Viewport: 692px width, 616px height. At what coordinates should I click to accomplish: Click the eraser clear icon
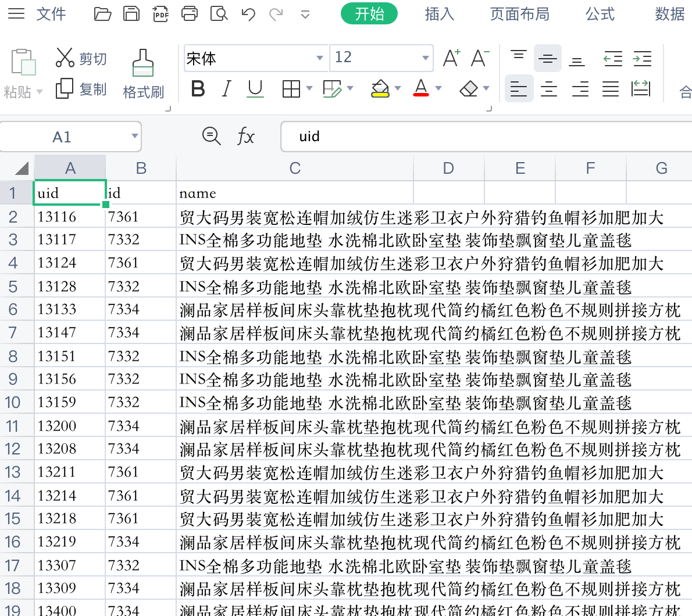(469, 89)
